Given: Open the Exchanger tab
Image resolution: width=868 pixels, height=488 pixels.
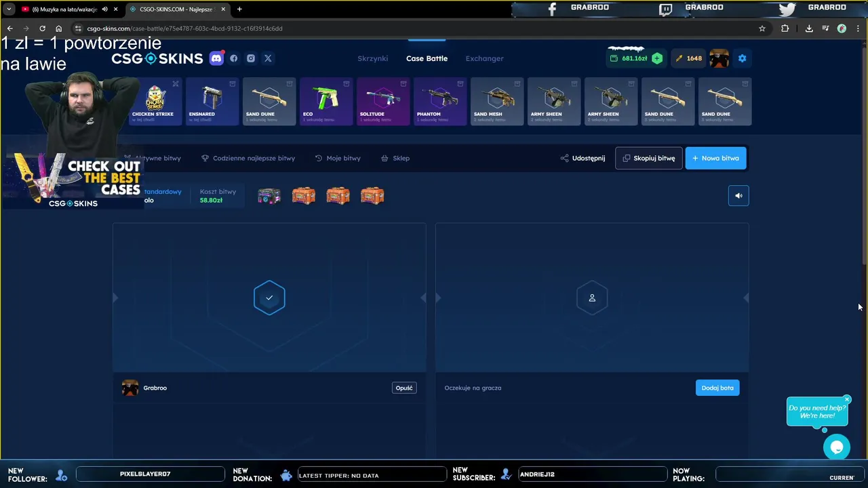Looking at the screenshot, I should click(x=484, y=58).
